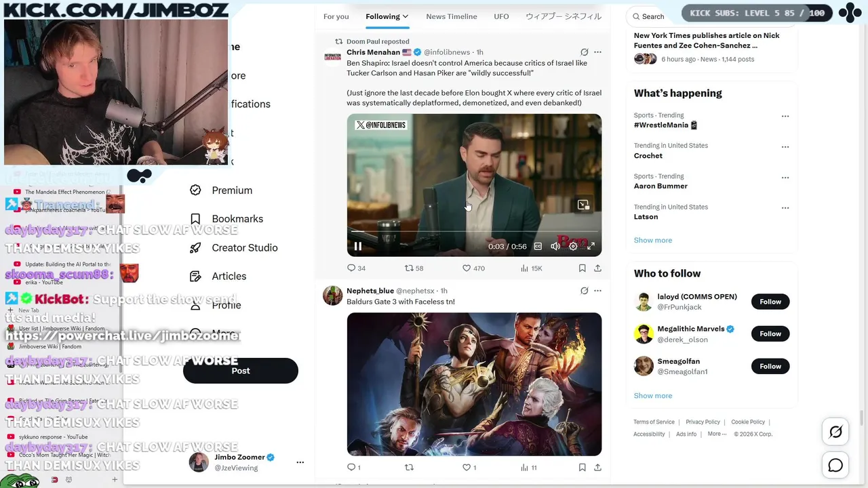Open options for Aaron Bummer trend
The height and width of the screenshot is (488, 868).
click(x=785, y=178)
